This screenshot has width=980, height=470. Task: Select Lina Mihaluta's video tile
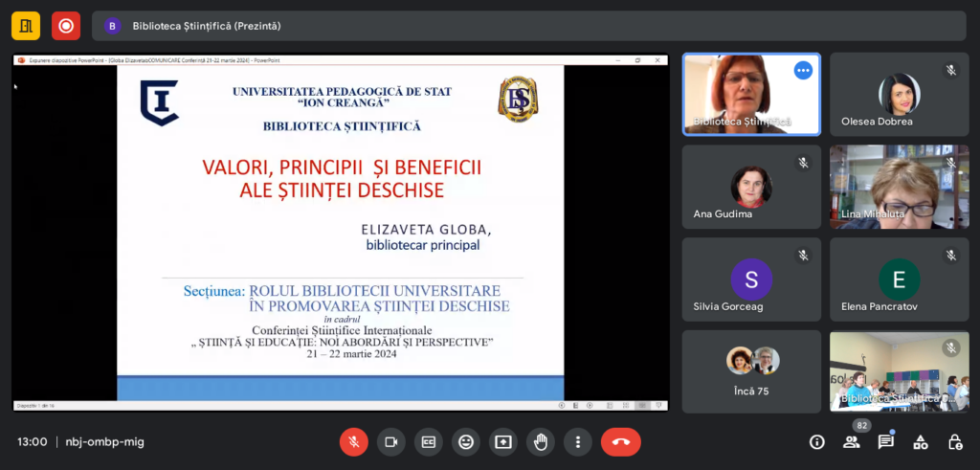tap(899, 187)
